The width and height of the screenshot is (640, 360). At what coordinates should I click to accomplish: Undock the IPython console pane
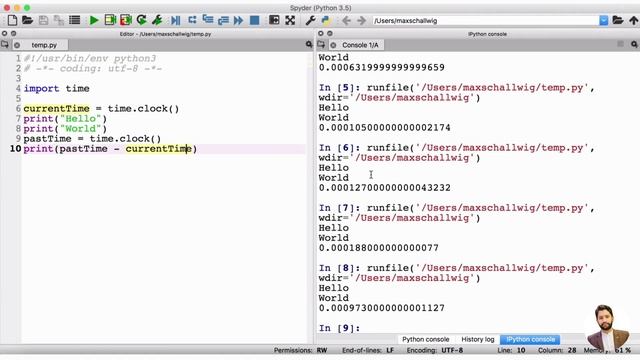[x=330, y=33]
